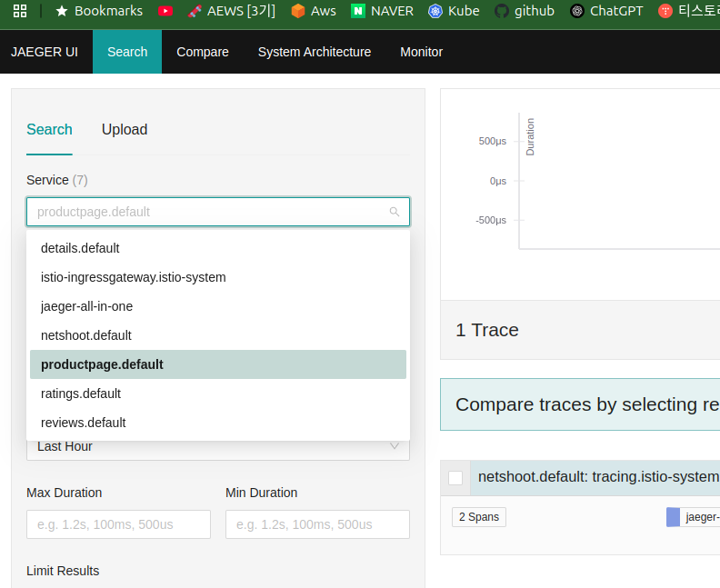Switch to the Search tab in the panel
The width and height of the screenshot is (720, 588).
click(x=50, y=129)
